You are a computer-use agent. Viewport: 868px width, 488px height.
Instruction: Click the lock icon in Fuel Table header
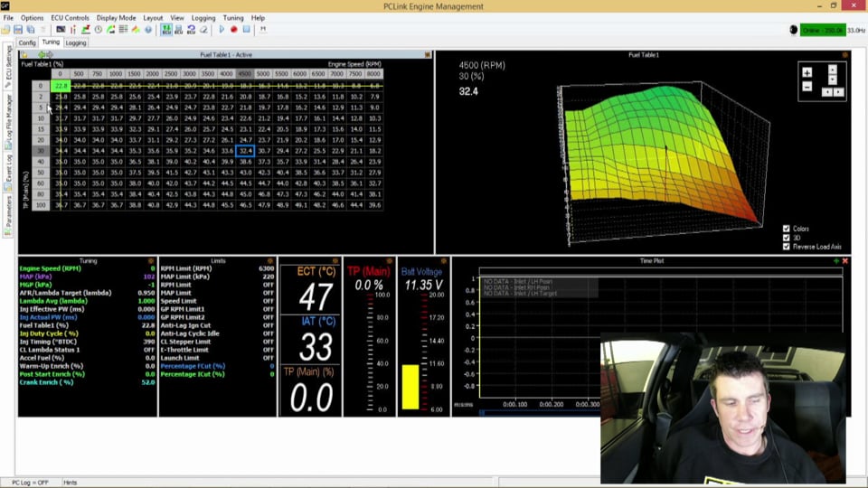[x=24, y=55]
